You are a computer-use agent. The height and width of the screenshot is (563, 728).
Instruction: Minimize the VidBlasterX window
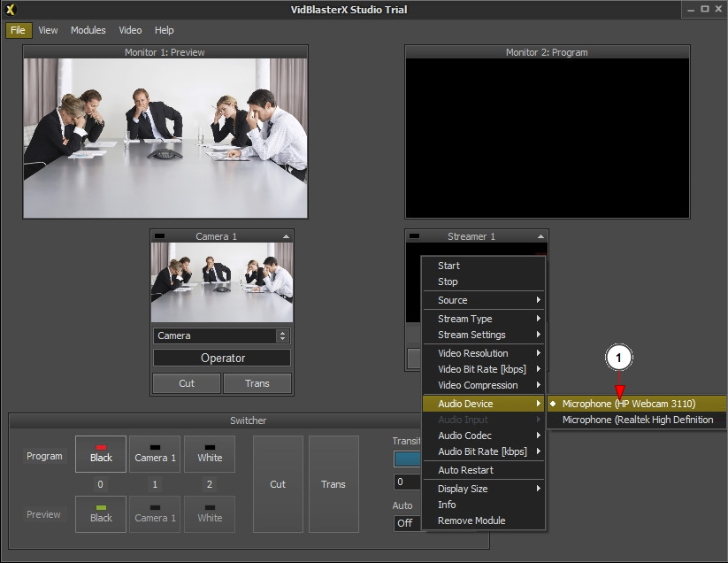click(692, 9)
